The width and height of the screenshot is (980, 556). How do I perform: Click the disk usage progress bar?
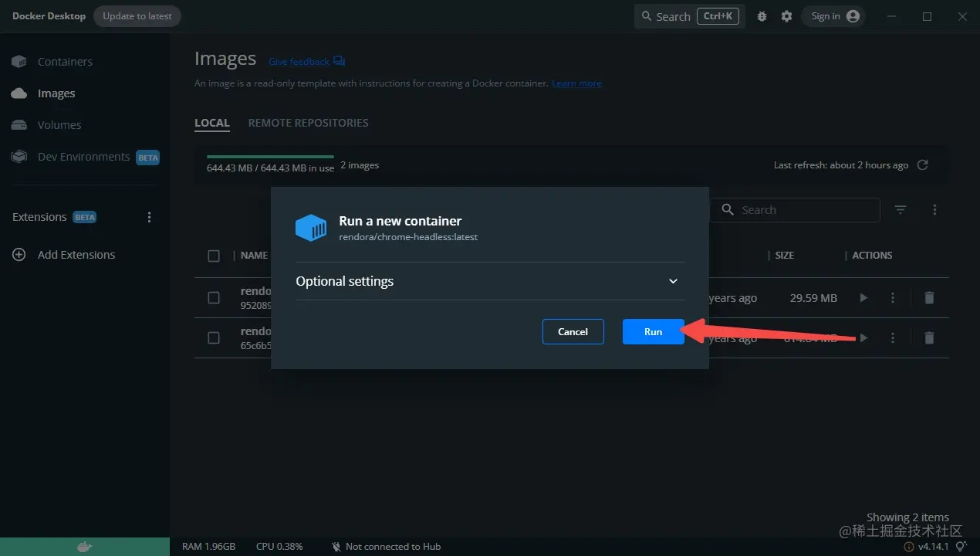[270, 157]
